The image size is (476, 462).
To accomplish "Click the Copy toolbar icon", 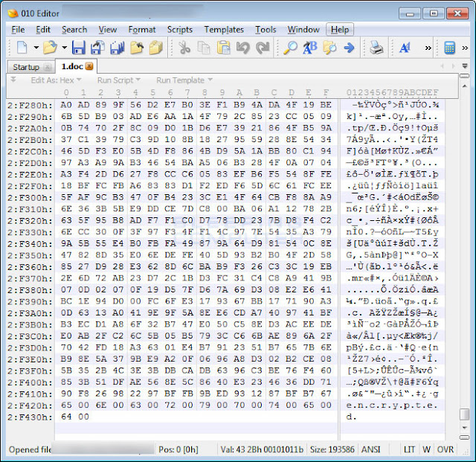I will point(203,48).
